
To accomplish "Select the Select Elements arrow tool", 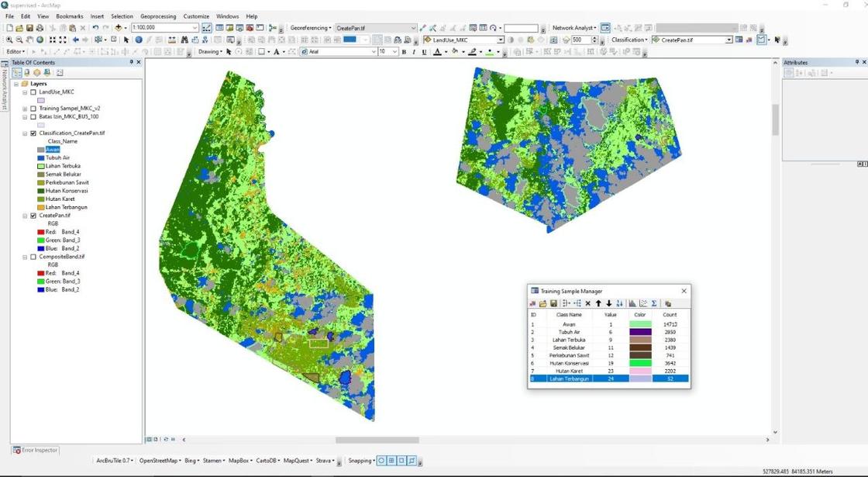I will click(126, 40).
